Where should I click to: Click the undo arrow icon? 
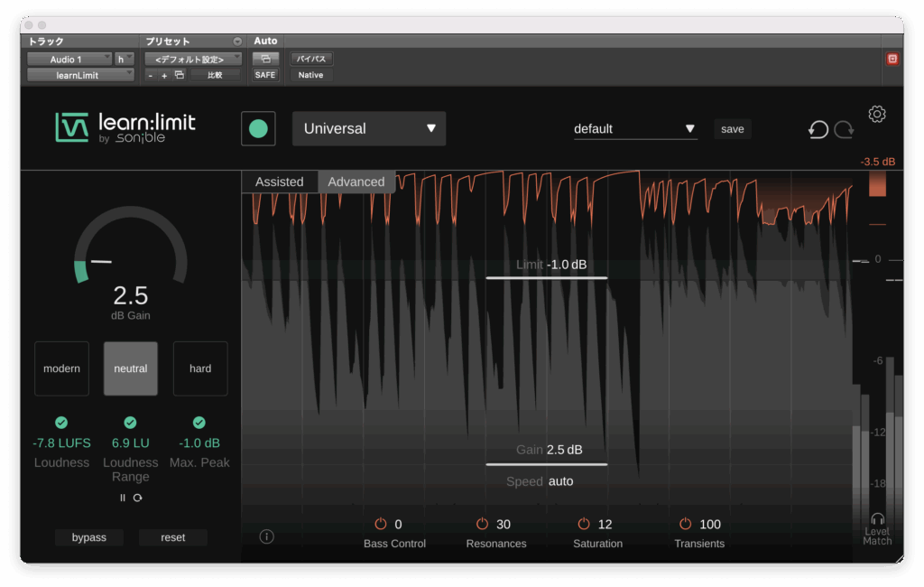click(818, 129)
